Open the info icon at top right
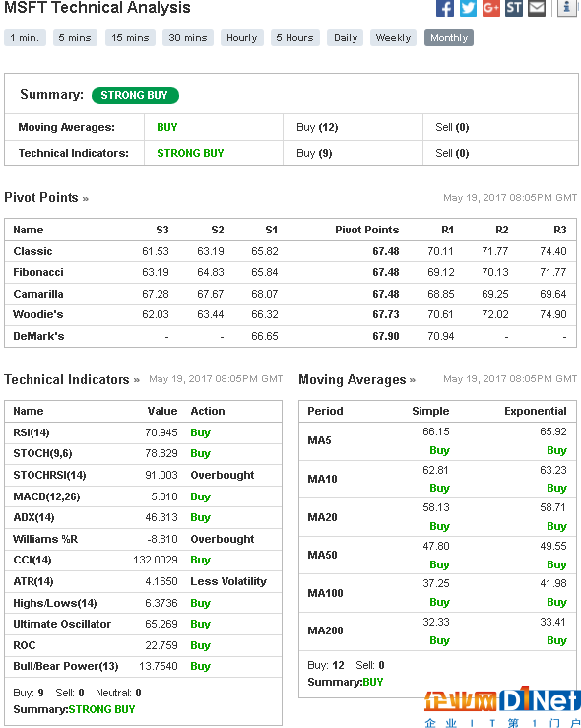581x728 pixels. click(566, 8)
